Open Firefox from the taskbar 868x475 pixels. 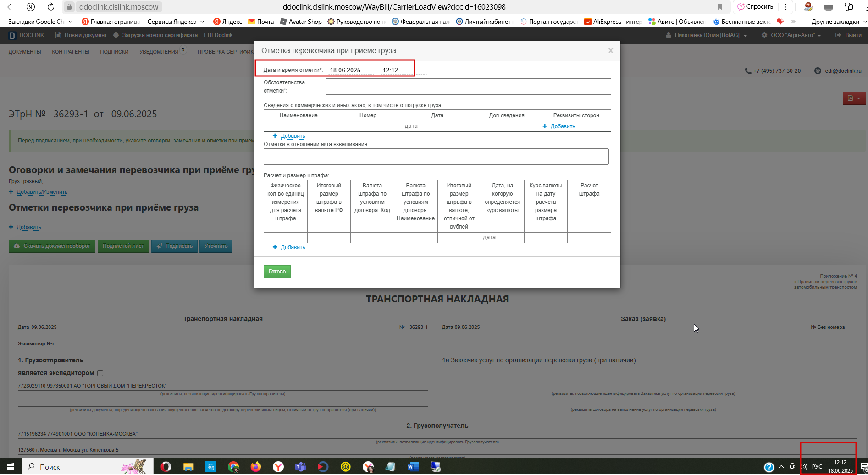point(256,467)
